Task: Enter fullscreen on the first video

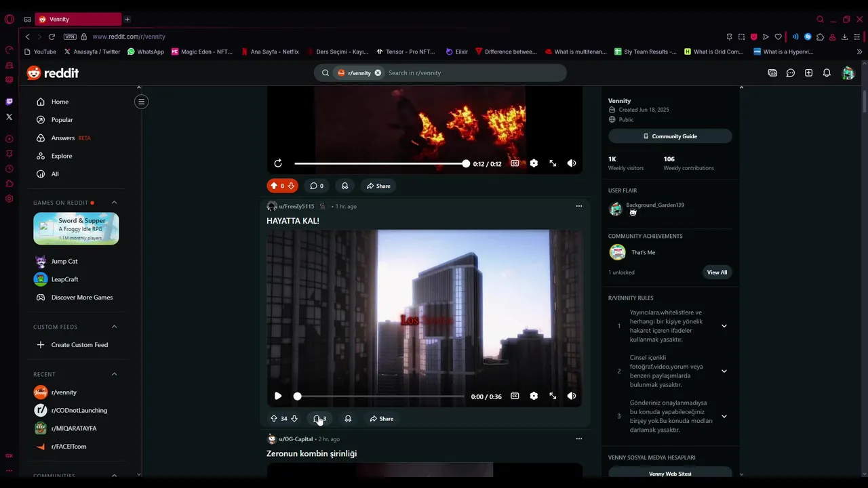Action: coord(553,163)
